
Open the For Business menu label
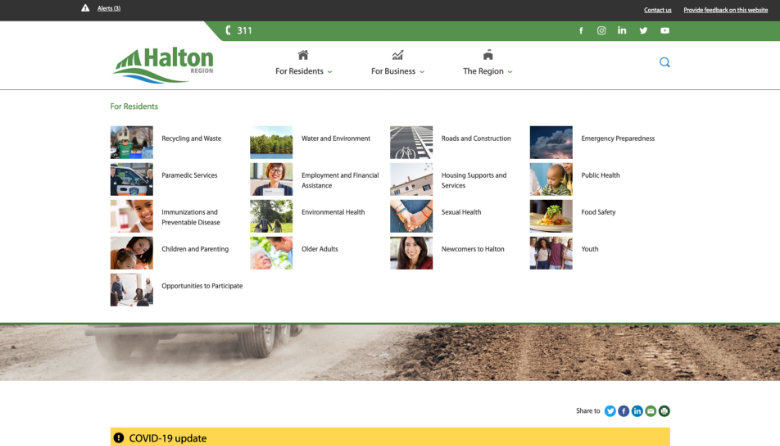point(393,71)
